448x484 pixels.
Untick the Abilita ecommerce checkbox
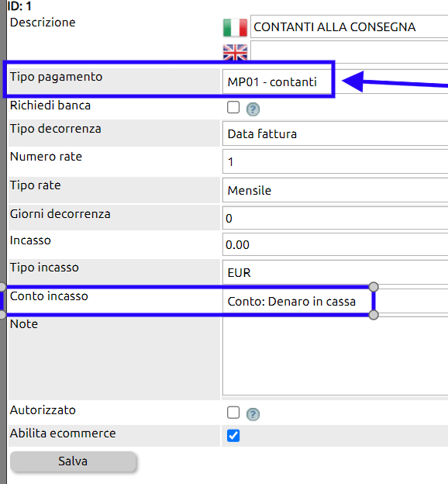click(233, 436)
